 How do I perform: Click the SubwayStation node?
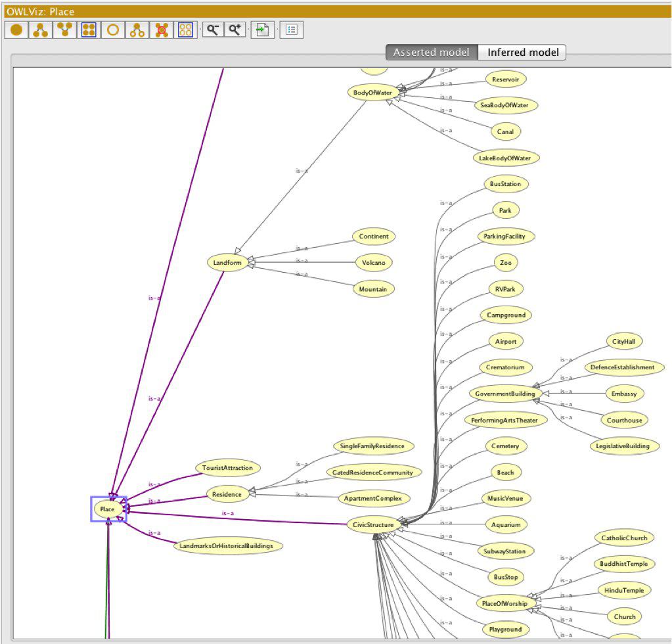tap(505, 551)
